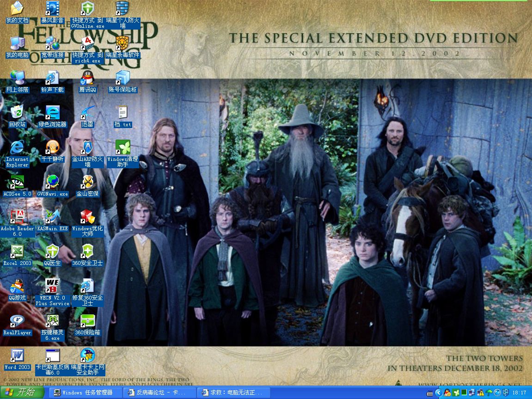Open 瑞星个人防火墙 shortcut

tap(122, 15)
